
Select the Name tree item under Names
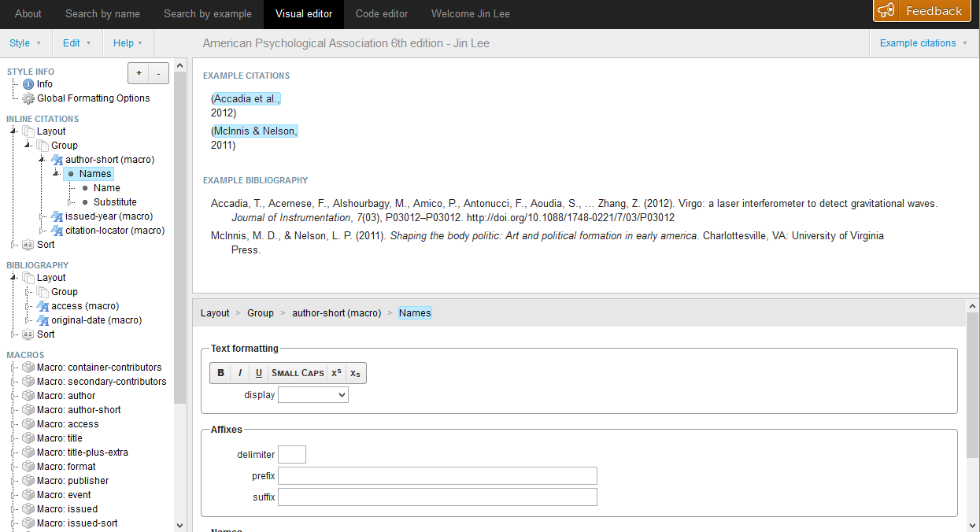point(106,188)
